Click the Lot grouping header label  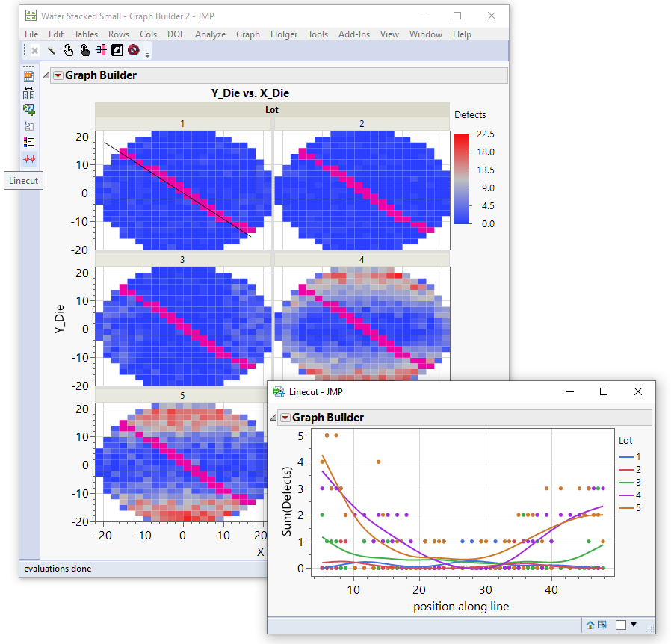pos(272,110)
